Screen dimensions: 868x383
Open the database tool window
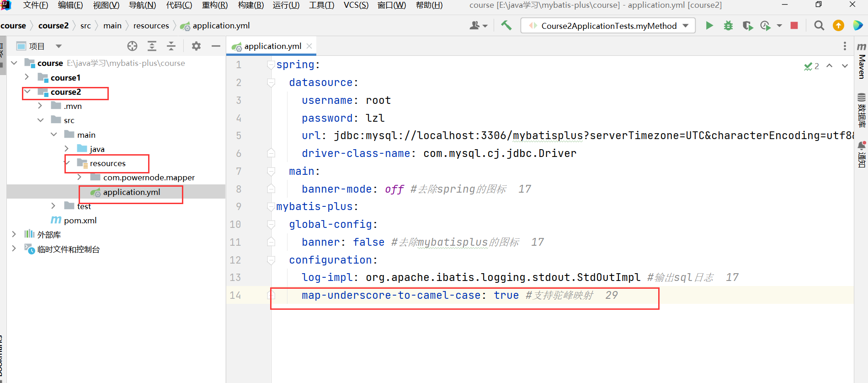862,110
